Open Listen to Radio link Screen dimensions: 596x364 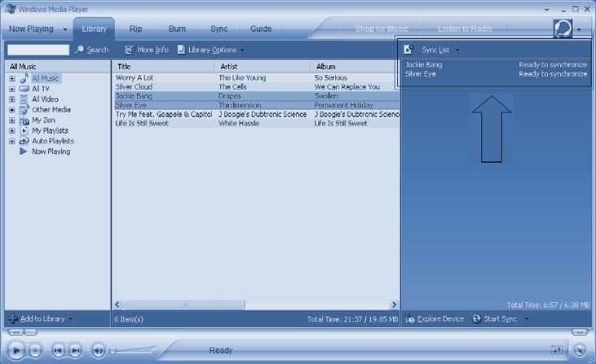point(465,29)
